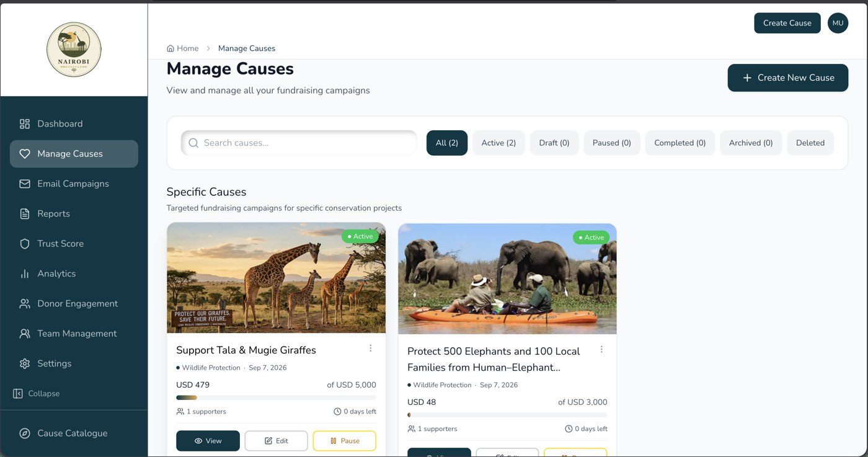The height and width of the screenshot is (457, 868).
Task: Switch to the Paused (0) filter
Action: click(x=612, y=143)
